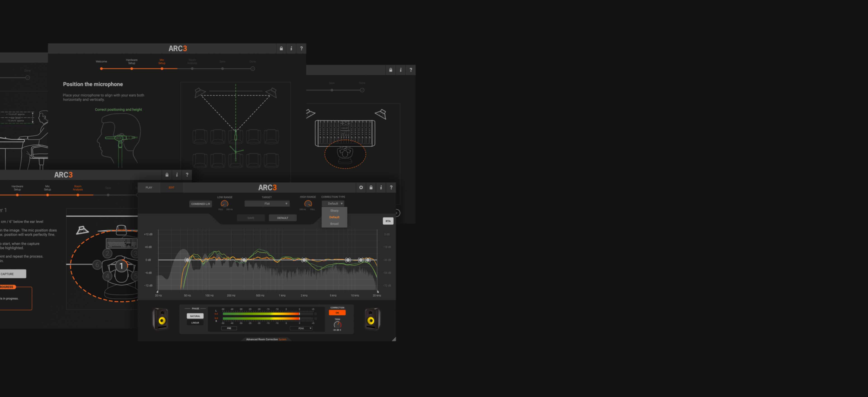Image resolution: width=868 pixels, height=397 pixels.
Task: Select LINEAR phase mode
Action: (195, 323)
